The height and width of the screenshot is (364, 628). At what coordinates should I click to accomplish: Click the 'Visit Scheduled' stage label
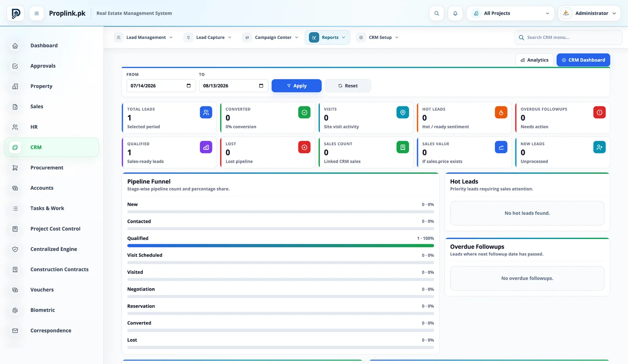coord(145,255)
